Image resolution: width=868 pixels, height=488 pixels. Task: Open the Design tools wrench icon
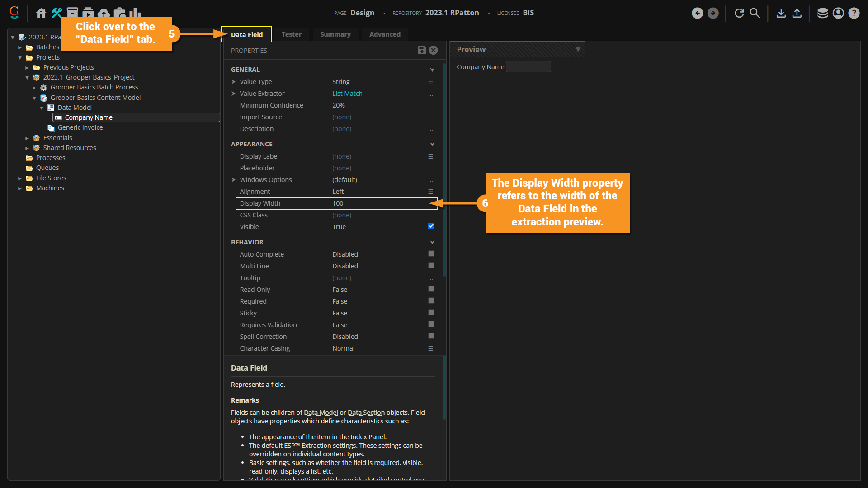57,13
